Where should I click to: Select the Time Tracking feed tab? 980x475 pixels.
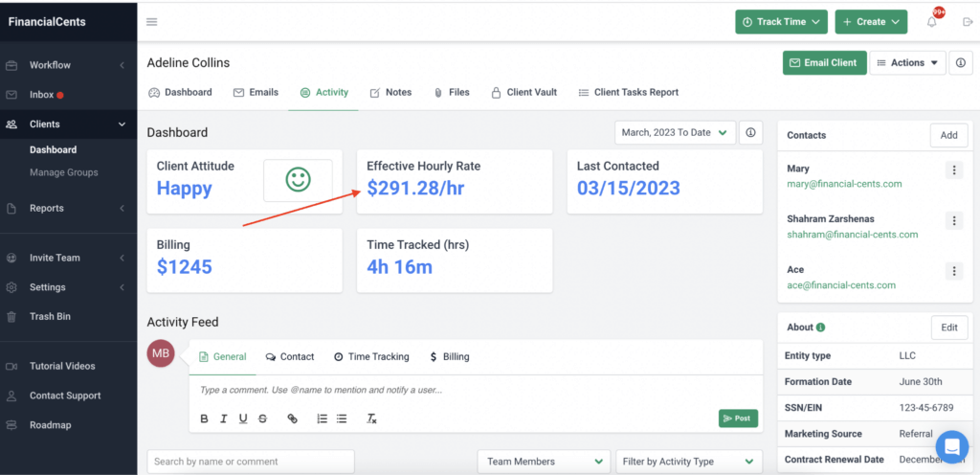(371, 357)
